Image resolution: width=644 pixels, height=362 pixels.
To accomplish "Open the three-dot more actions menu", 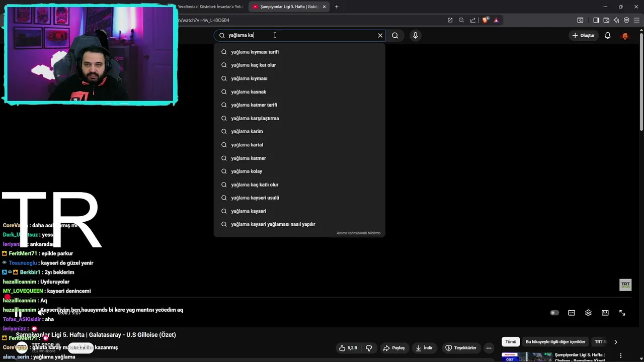I will pos(489,348).
